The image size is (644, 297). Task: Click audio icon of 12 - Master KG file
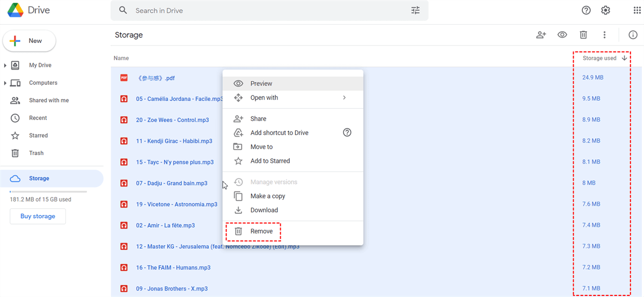tap(124, 247)
